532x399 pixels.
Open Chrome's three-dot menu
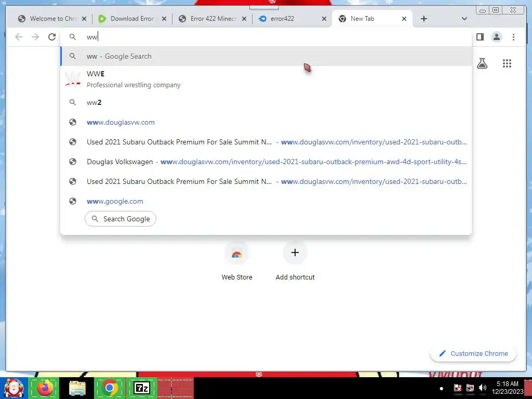[513, 37]
